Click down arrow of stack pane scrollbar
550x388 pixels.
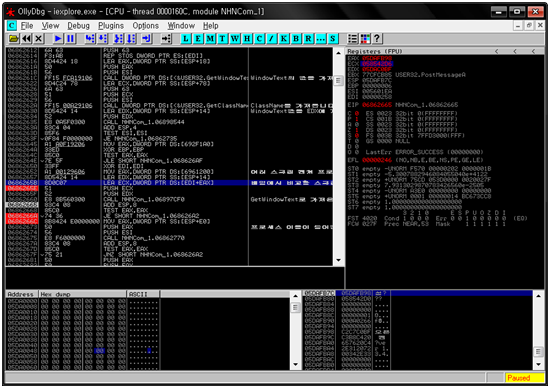[x=538, y=364]
